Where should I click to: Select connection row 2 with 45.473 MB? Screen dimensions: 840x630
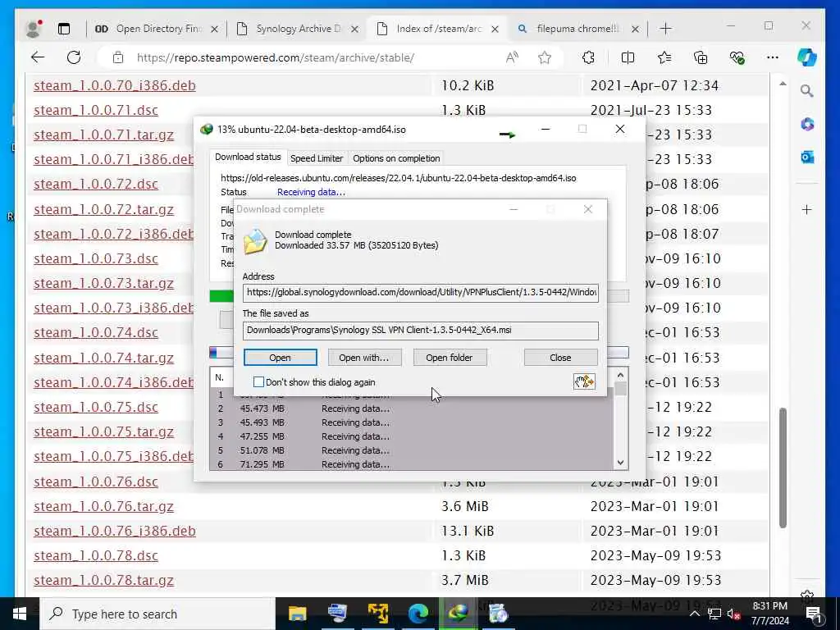click(412, 409)
